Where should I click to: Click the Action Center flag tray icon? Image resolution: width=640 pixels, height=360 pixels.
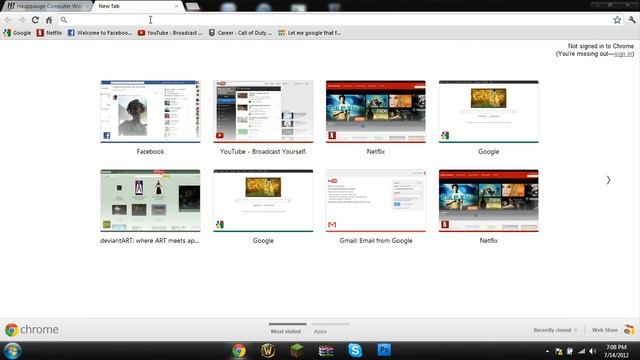click(559, 351)
